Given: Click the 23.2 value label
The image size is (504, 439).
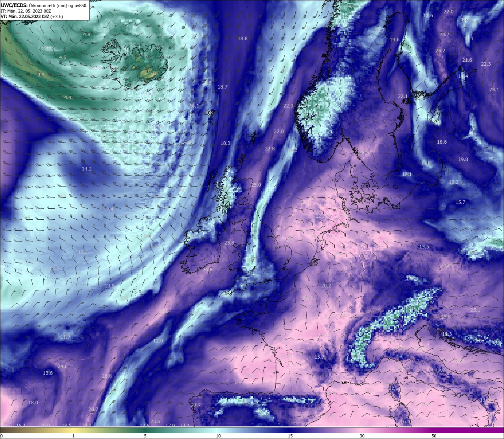Looking at the screenshot, I should [x=444, y=35].
